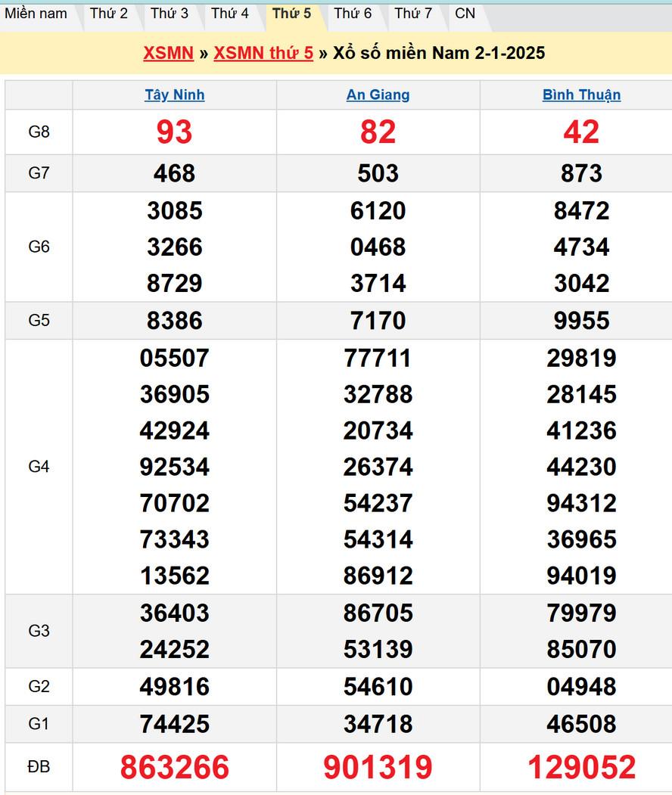
Task: Click An Giang special prize 901319
Action: pos(378,768)
